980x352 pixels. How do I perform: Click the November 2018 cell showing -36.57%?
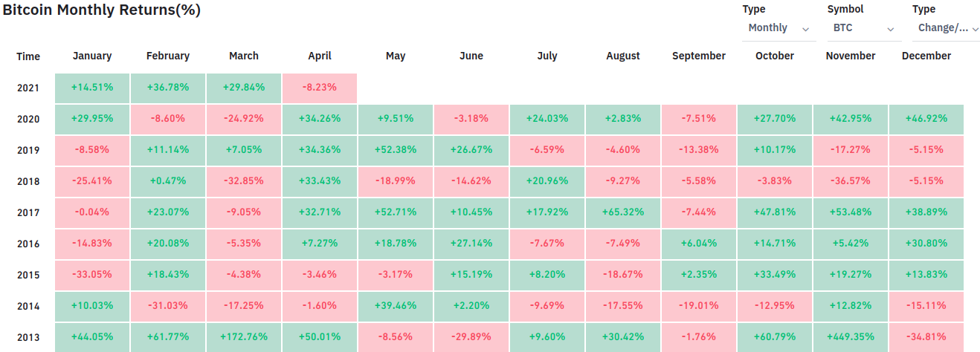pyautogui.click(x=850, y=181)
